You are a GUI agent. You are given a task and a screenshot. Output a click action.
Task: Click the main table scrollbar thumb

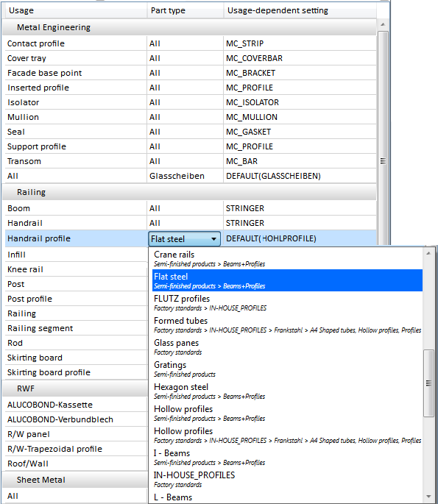383,138
